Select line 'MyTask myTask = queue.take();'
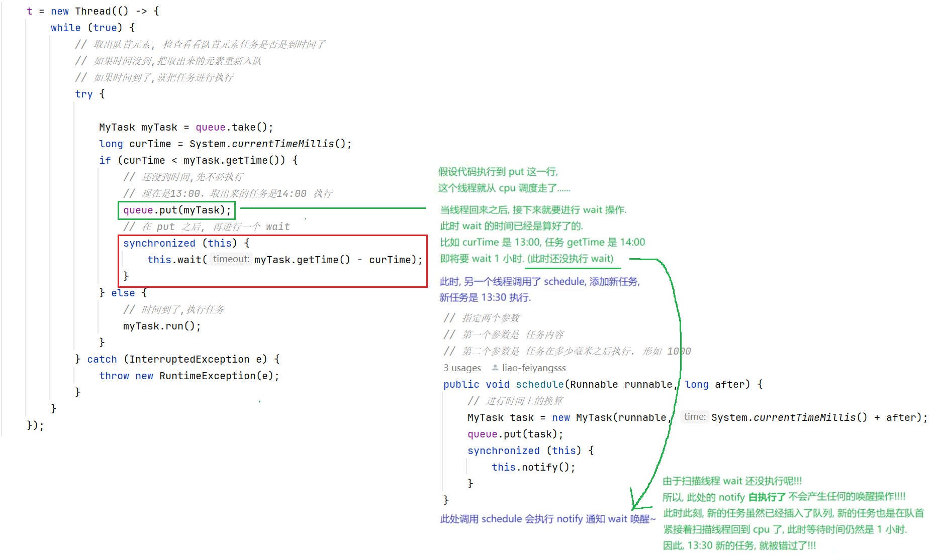The image size is (942, 560). pos(186,127)
